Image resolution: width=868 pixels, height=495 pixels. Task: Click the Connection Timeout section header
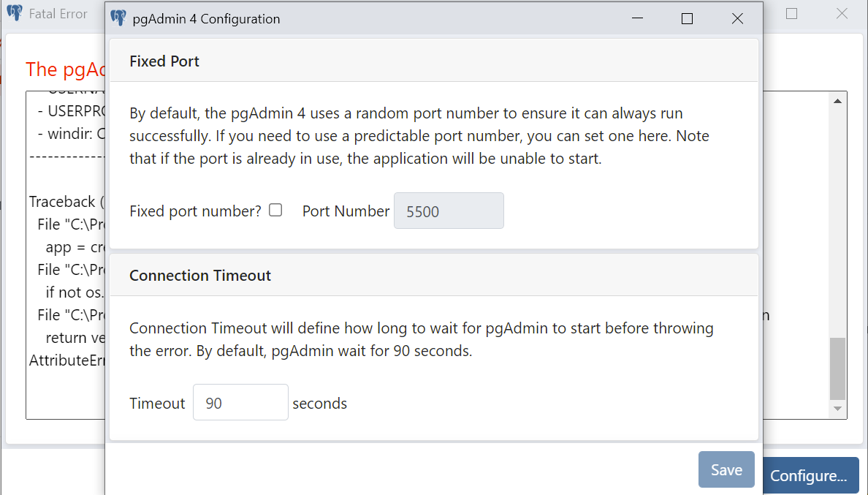200,276
